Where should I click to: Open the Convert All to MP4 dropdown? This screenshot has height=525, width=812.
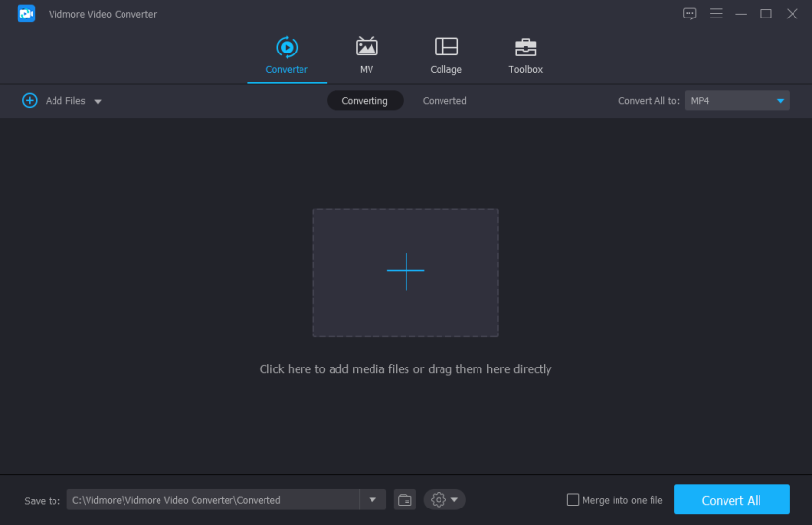tap(736, 101)
